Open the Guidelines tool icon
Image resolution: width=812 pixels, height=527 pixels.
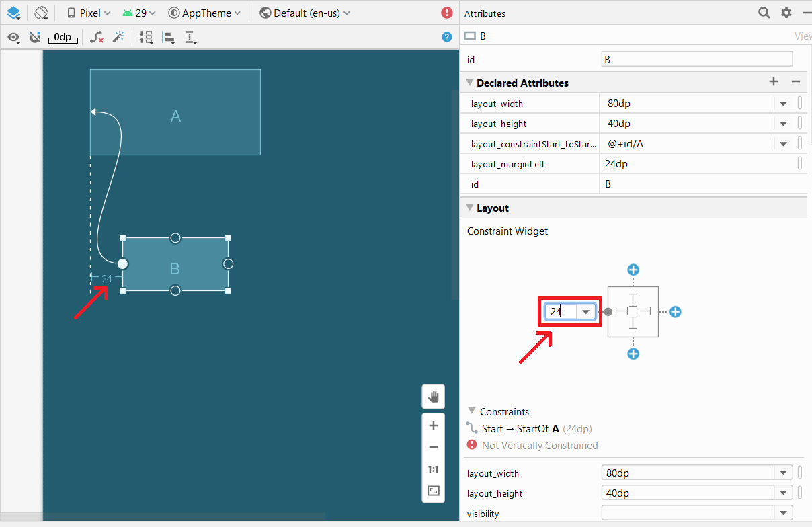coord(191,37)
